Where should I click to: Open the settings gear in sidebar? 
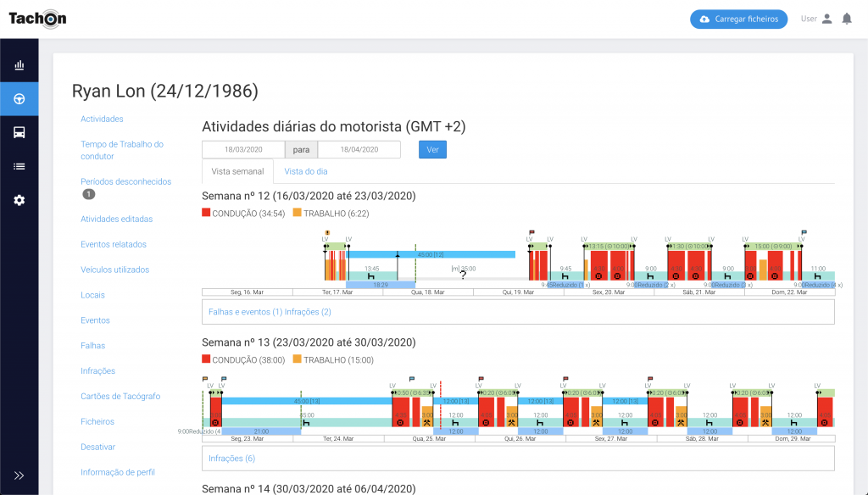(x=19, y=200)
